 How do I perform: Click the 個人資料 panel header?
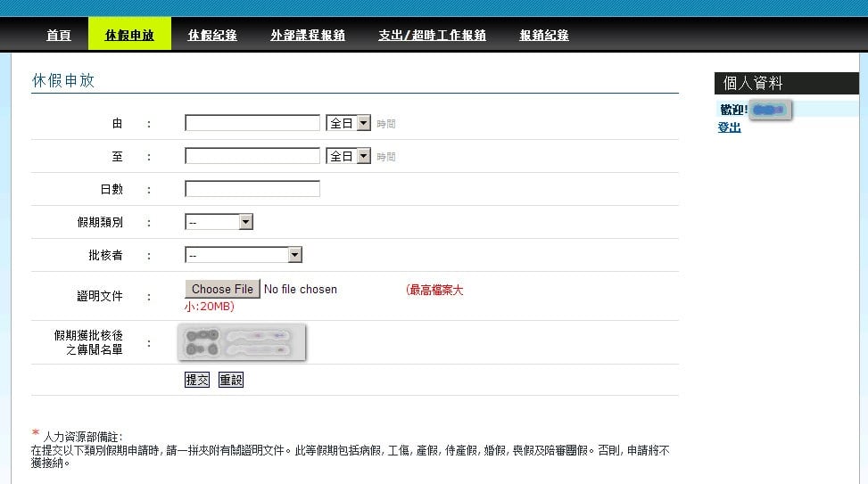coord(787,83)
